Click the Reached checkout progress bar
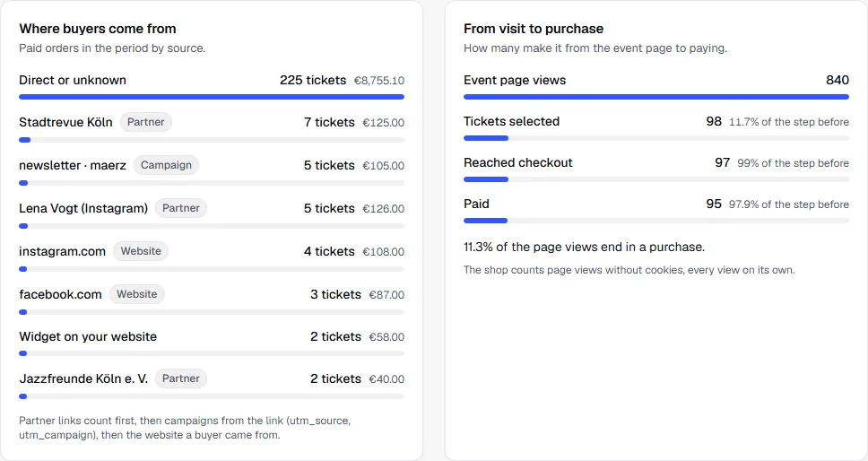Screen dimensions: 868x461 tap(656, 179)
